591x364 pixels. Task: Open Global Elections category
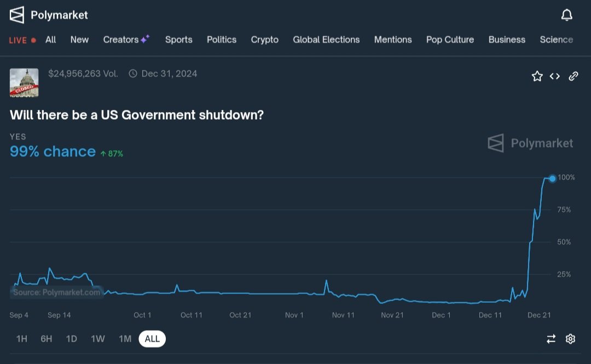(326, 39)
